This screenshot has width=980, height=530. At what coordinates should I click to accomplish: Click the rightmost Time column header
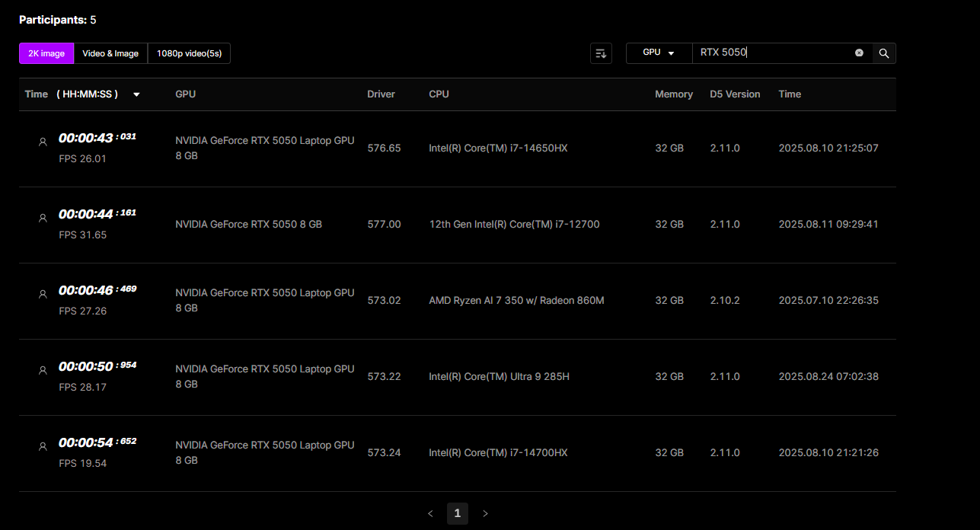pos(790,94)
